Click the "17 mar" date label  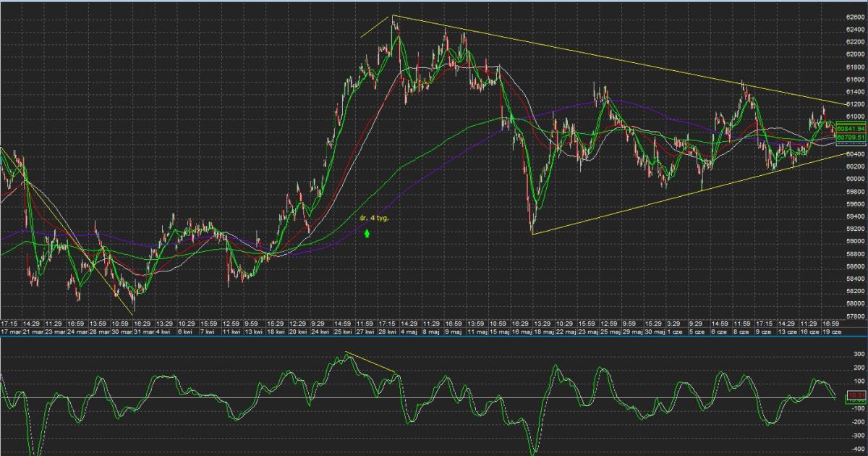point(10,332)
